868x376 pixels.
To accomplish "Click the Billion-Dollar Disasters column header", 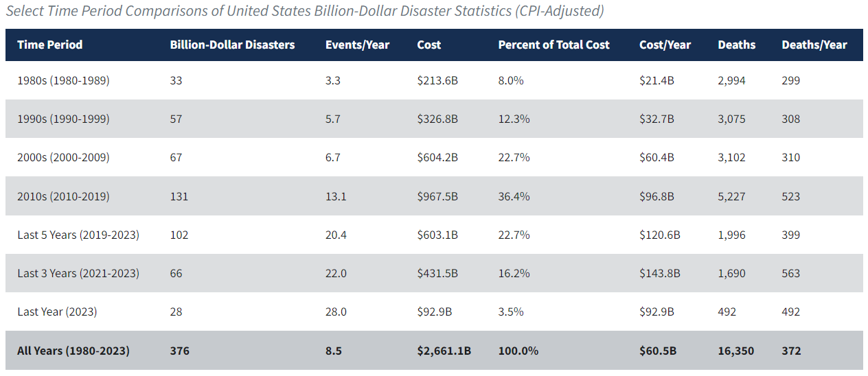I will point(232,45).
